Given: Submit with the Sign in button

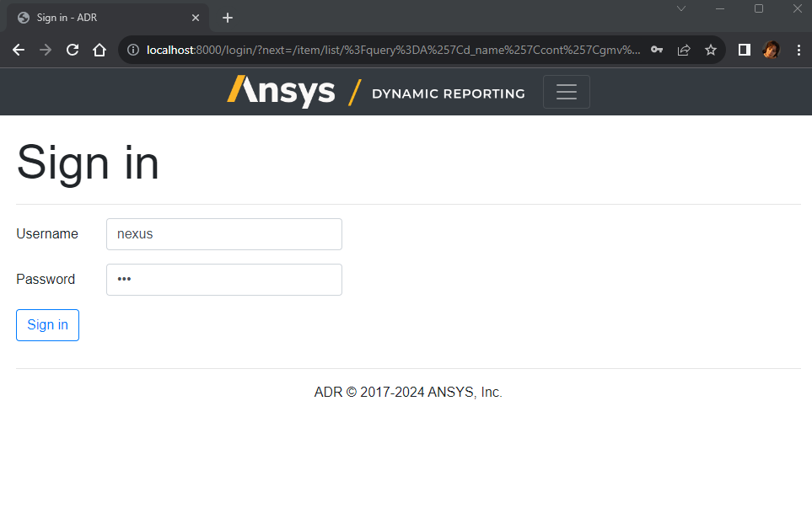Looking at the screenshot, I should tap(48, 325).
